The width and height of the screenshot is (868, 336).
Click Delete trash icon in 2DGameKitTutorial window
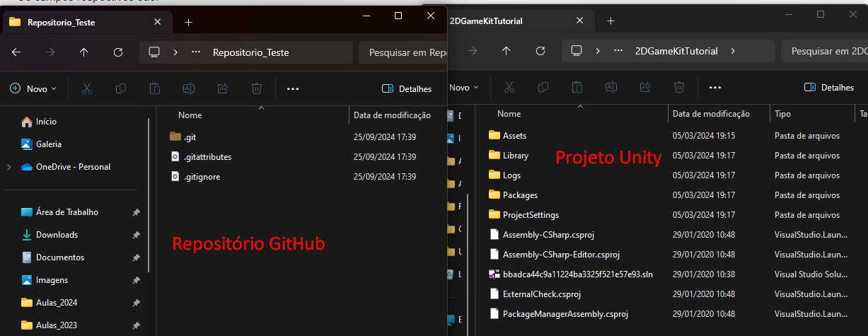tap(678, 87)
